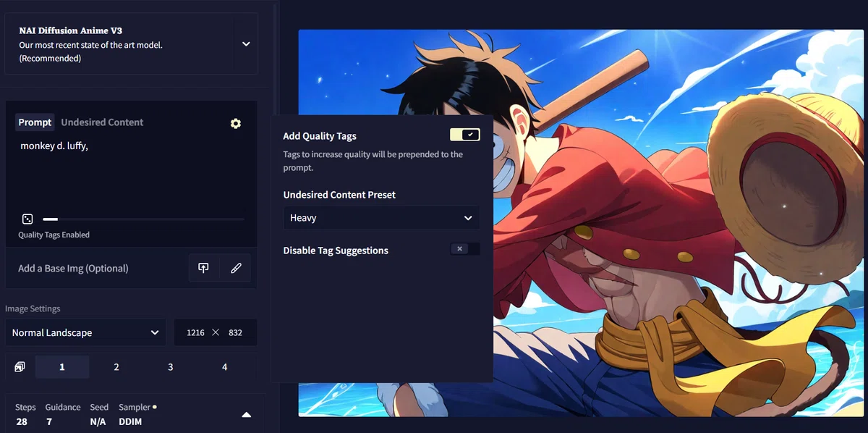
Task: Enable the Disable Tag Suggestions toggle
Action: 464,249
